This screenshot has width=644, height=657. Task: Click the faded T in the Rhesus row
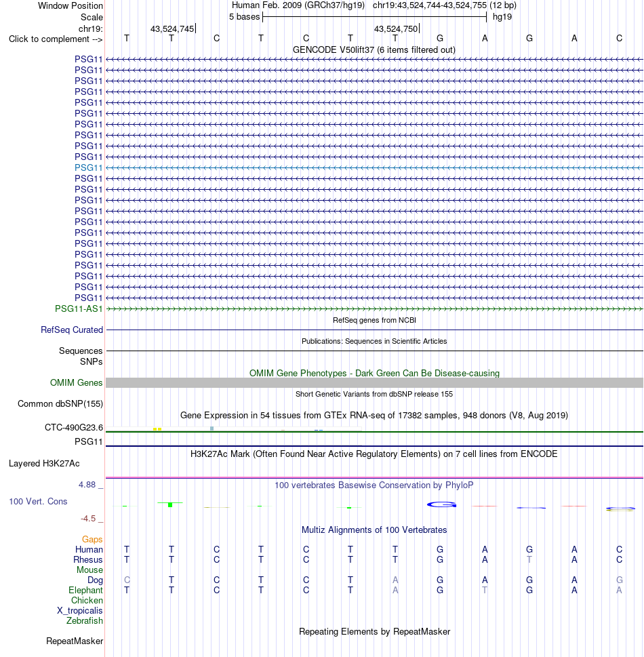(529, 559)
